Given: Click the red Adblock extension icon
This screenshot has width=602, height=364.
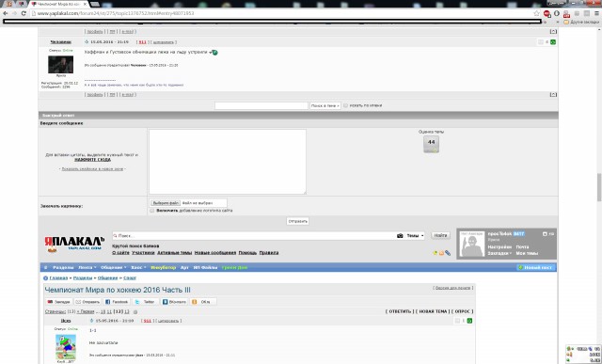Looking at the screenshot, I should (x=547, y=13).
